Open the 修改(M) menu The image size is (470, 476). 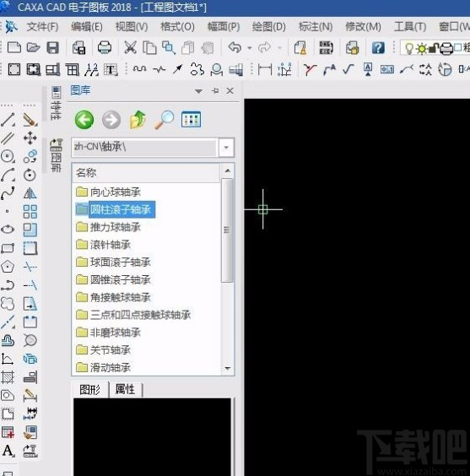click(x=363, y=27)
